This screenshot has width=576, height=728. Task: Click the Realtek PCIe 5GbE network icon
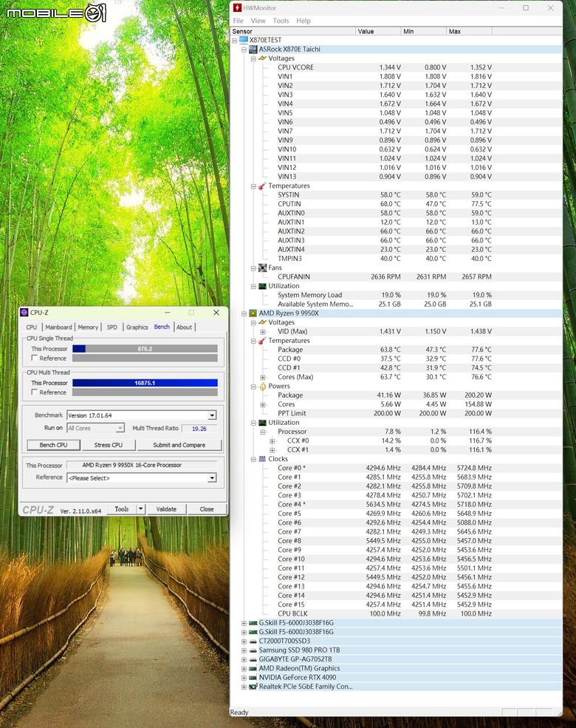pyautogui.click(x=253, y=687)
